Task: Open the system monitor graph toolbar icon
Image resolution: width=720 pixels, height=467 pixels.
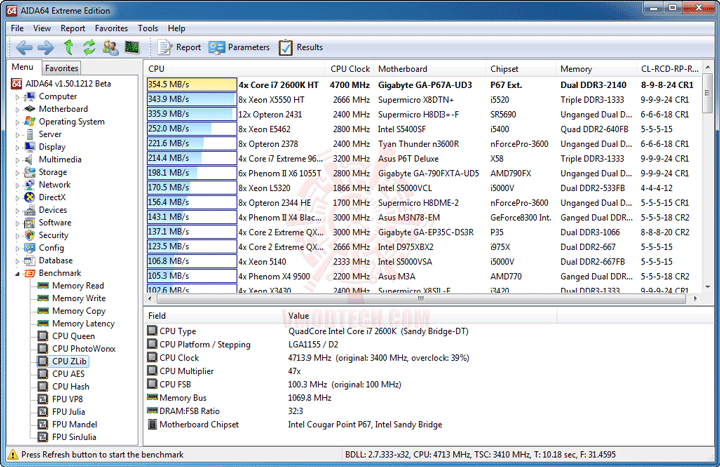Action: coord(131,47)
